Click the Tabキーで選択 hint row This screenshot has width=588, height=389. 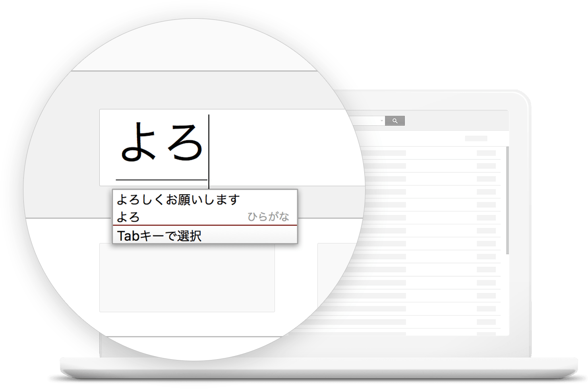click(x=159, y=236)
